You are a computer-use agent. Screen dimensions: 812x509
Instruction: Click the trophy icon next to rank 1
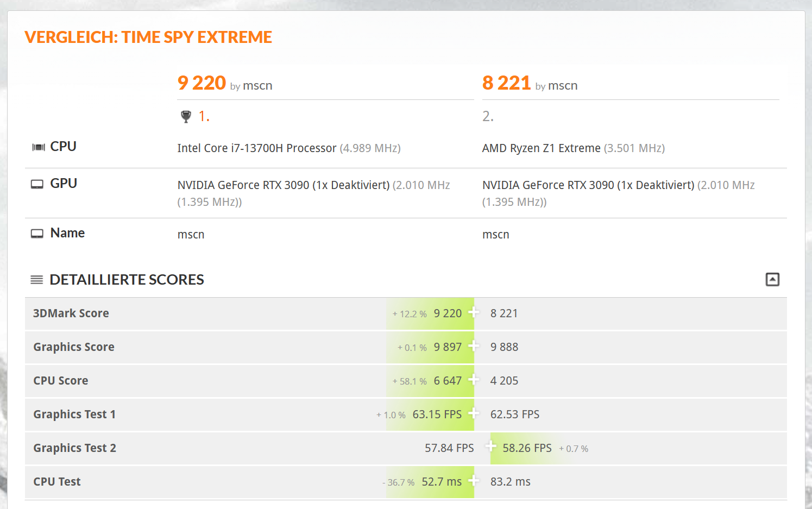[186, 116]
